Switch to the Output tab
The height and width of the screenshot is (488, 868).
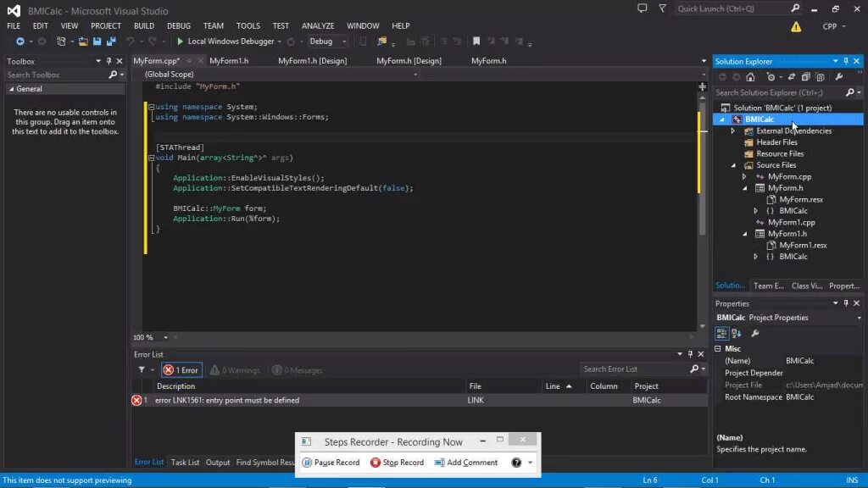coord(218,462)
